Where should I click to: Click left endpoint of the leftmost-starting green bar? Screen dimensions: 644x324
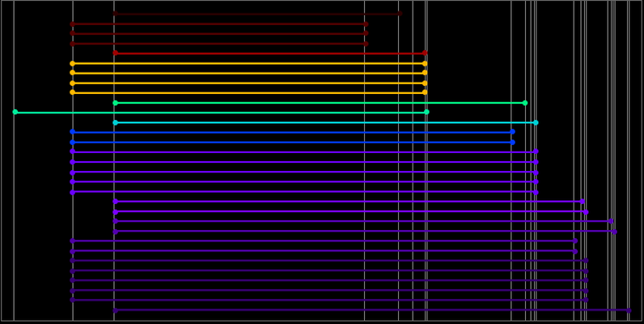[15, 112]
